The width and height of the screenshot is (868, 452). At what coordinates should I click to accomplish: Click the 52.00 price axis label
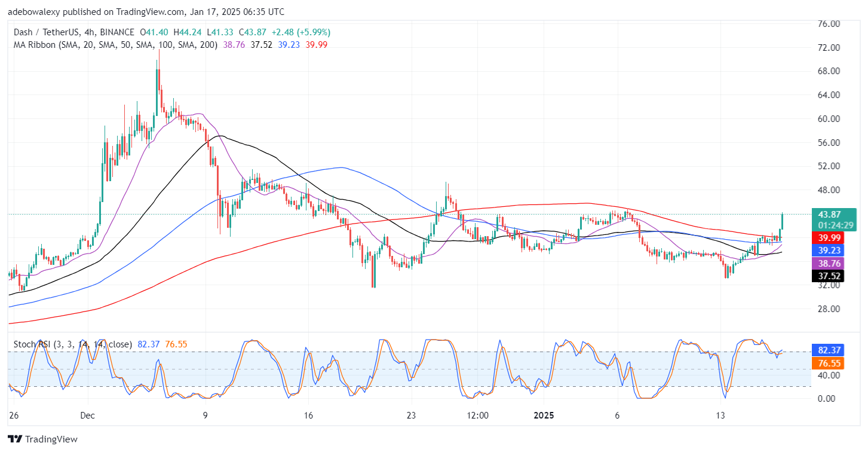(x=829, y=166)
